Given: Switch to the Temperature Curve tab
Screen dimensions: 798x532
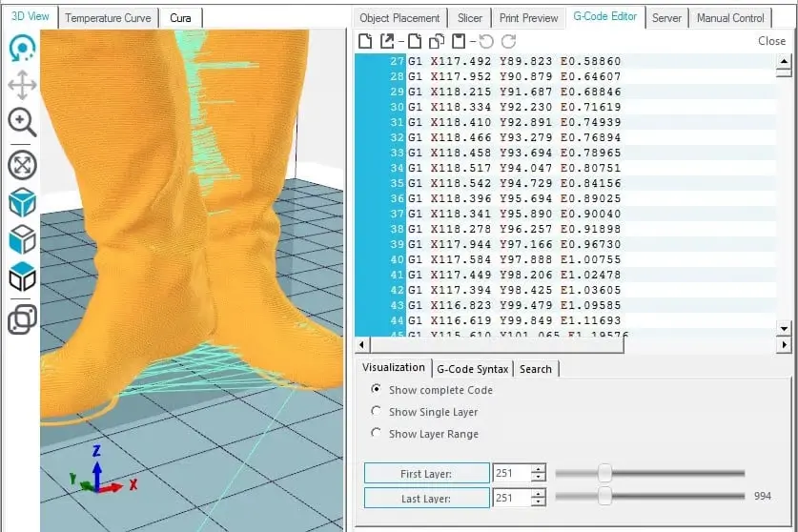Looking at the screenshot, I should (108, 18).
